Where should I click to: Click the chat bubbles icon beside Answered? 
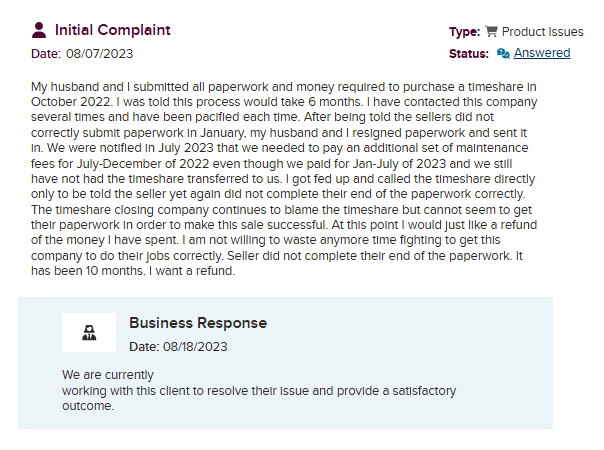[503, 53]
